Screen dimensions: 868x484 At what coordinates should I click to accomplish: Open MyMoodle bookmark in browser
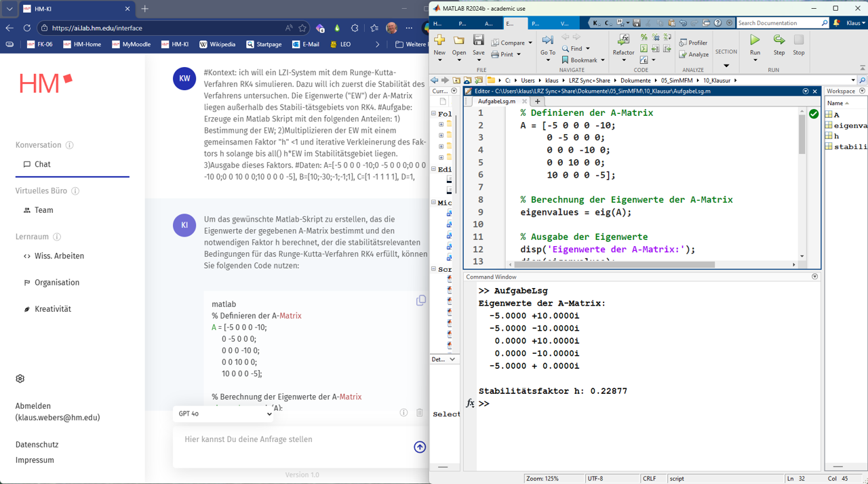click(131, 44)
